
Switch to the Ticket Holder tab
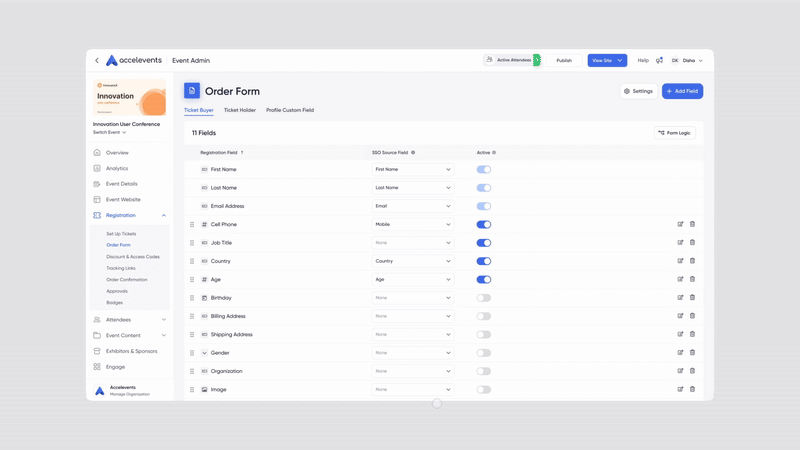(x=240, y=110)
